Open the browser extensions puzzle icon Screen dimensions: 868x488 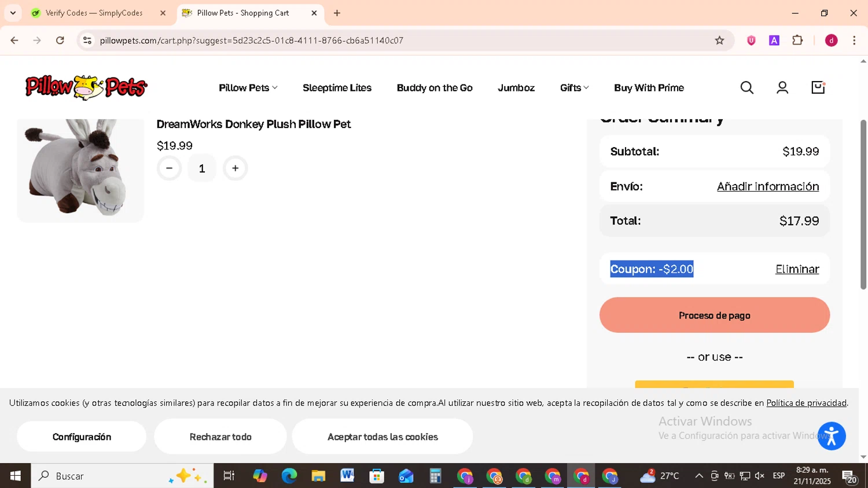(x=797, y=41)
